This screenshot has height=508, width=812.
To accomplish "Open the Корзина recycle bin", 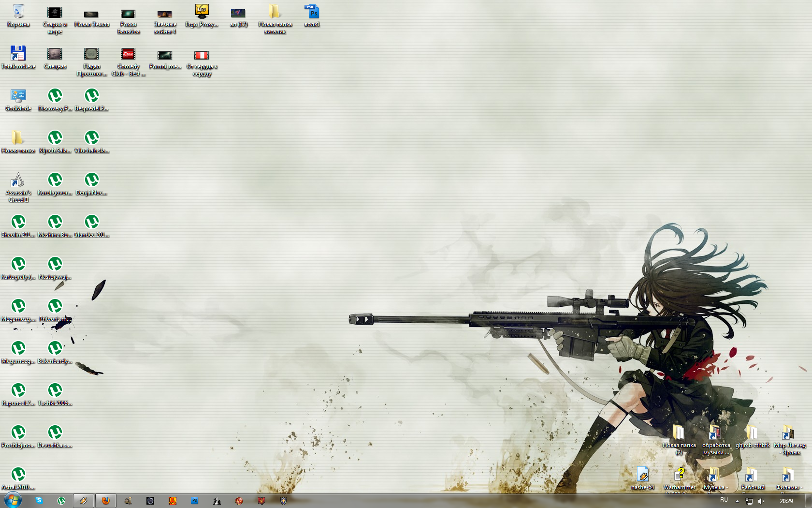I will 18,15.
